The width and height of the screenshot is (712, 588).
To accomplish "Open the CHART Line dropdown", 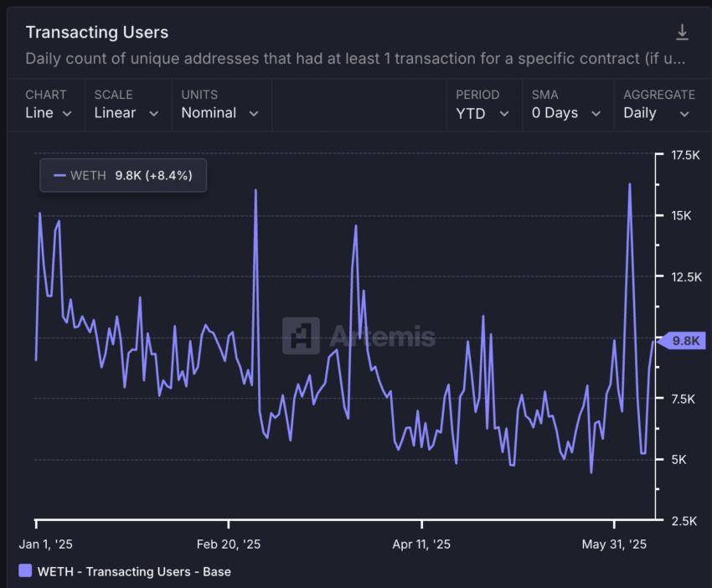I will (46, 112).
